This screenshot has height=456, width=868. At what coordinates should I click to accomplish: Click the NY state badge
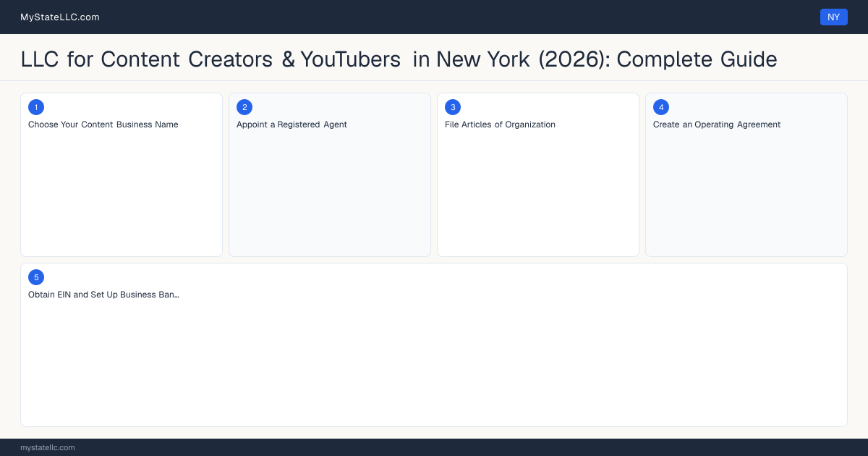click(833, 17)
